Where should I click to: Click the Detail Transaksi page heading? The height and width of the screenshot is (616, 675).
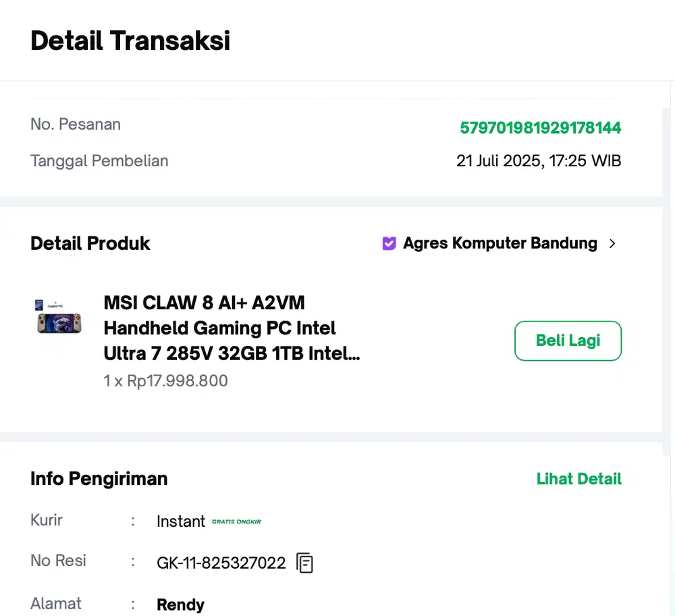click(x=130, y=41)
